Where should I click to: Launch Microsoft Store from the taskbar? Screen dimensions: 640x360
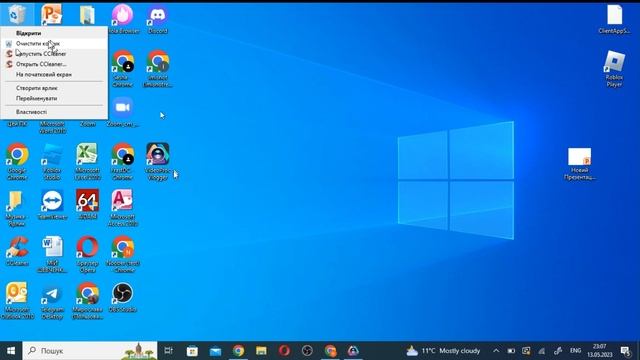click(192, 351)
